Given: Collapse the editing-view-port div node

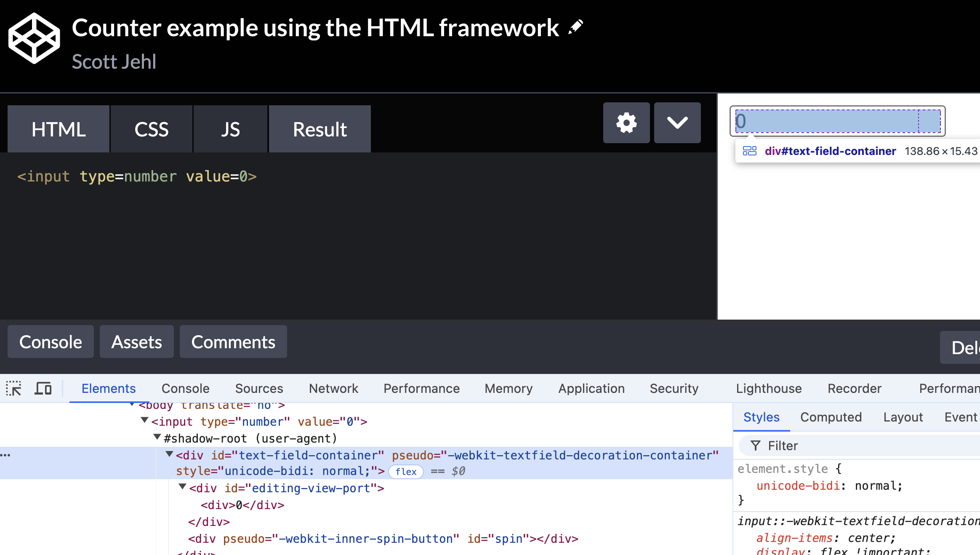Looking at the screenshot, I should 183,487.
